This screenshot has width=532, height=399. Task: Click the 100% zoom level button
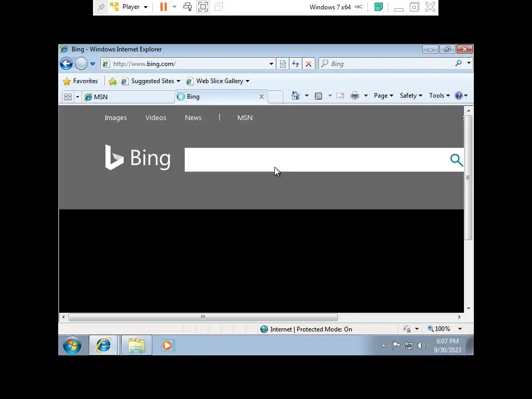point(439,329)
